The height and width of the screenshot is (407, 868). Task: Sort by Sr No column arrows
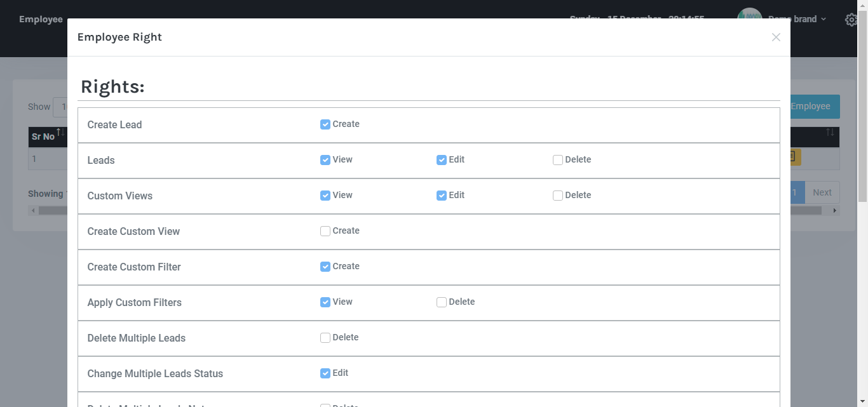(60, 133)
